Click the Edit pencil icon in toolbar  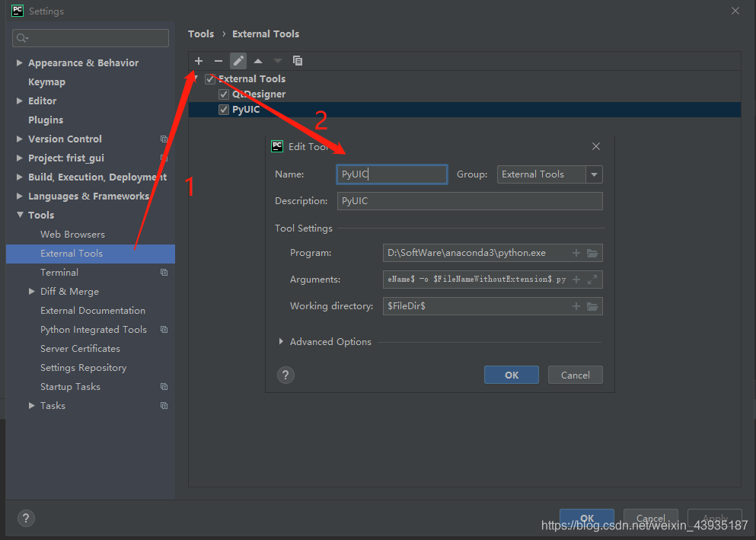pos(238,61)
